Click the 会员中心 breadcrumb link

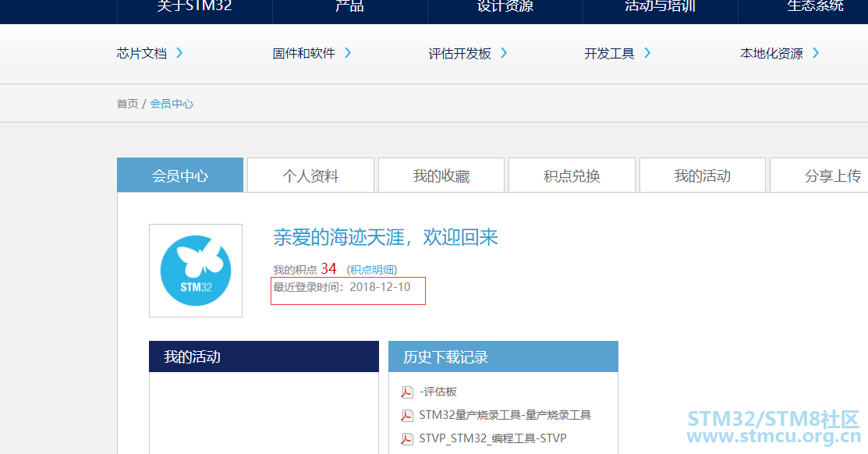[x=172, y=104]
